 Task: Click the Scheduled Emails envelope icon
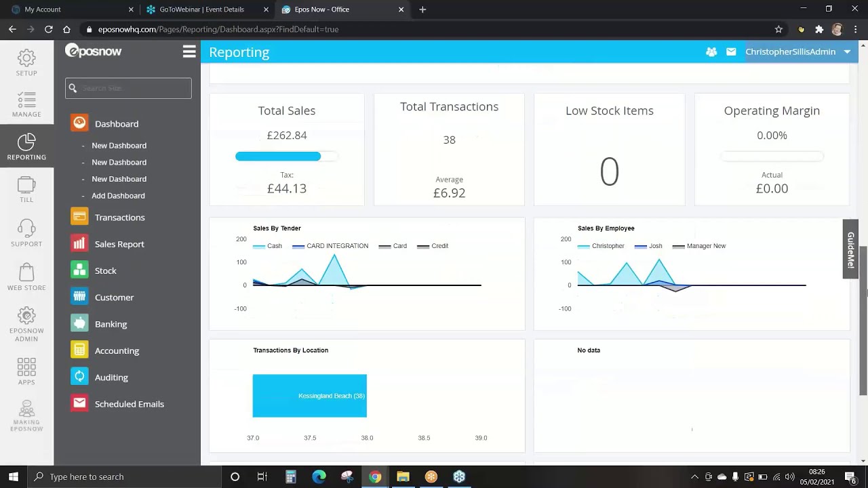79,403
